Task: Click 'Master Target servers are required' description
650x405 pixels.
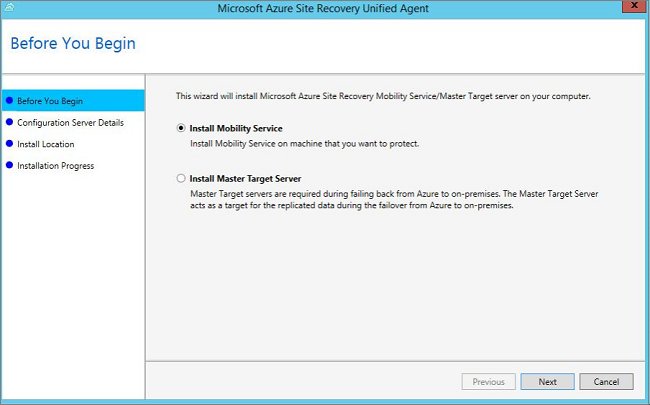Action: (x=394, y=199)
